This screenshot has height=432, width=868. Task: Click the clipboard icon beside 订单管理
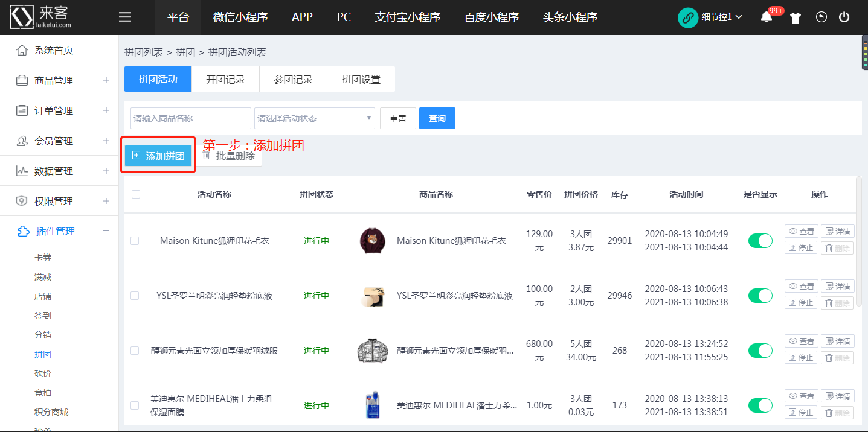22,110
